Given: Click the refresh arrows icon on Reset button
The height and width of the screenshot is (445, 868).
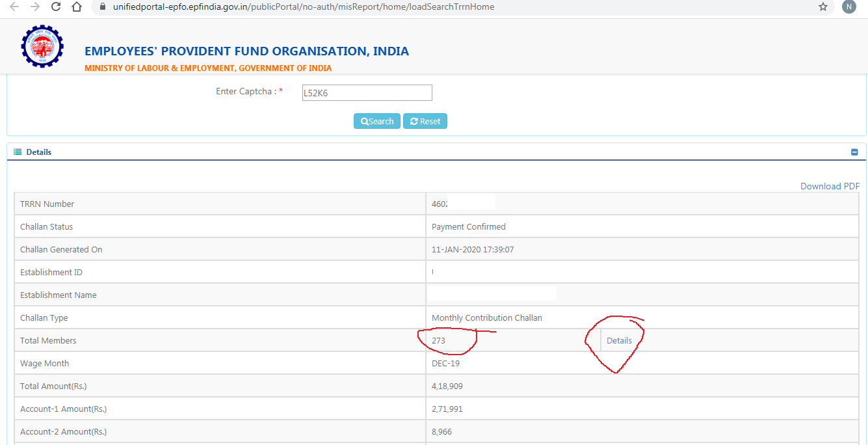Looking at the screenshot, I should click(x=414, y=120).
